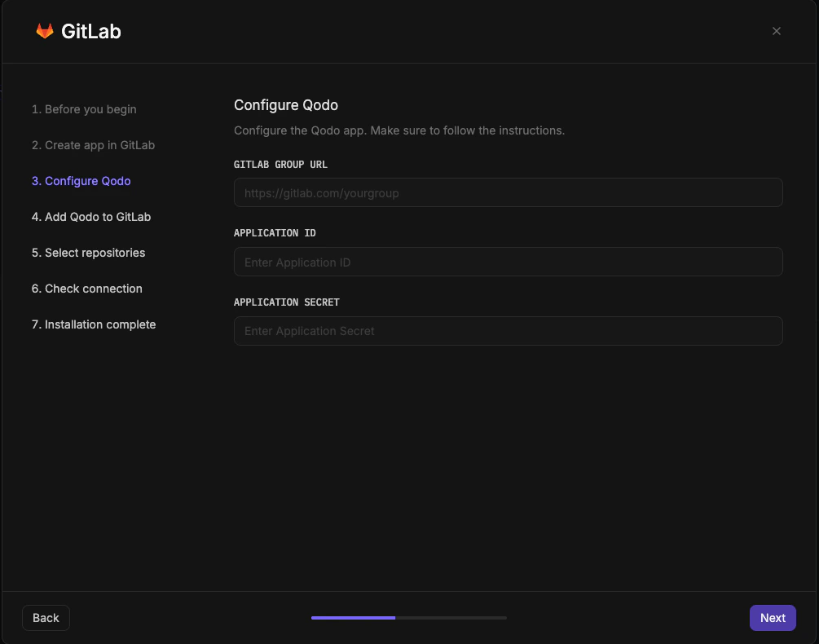Click the GITLAB GROUP URL label
The height and width of the screenshot is (644, 819).
[280, 165]
